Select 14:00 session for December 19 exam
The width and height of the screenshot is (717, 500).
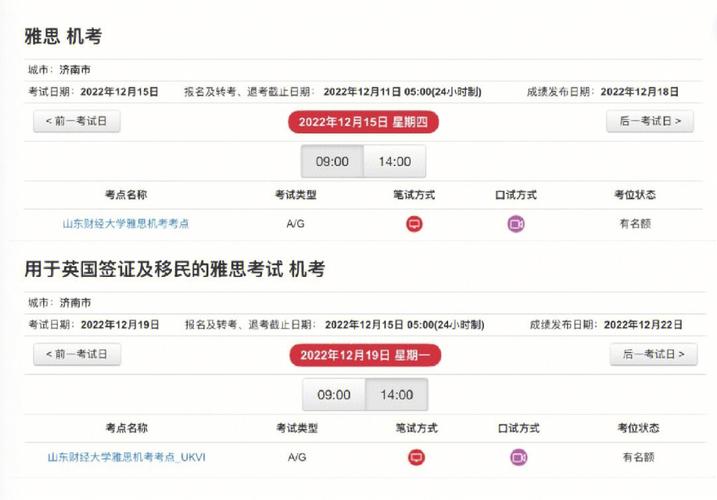point(396,394)
